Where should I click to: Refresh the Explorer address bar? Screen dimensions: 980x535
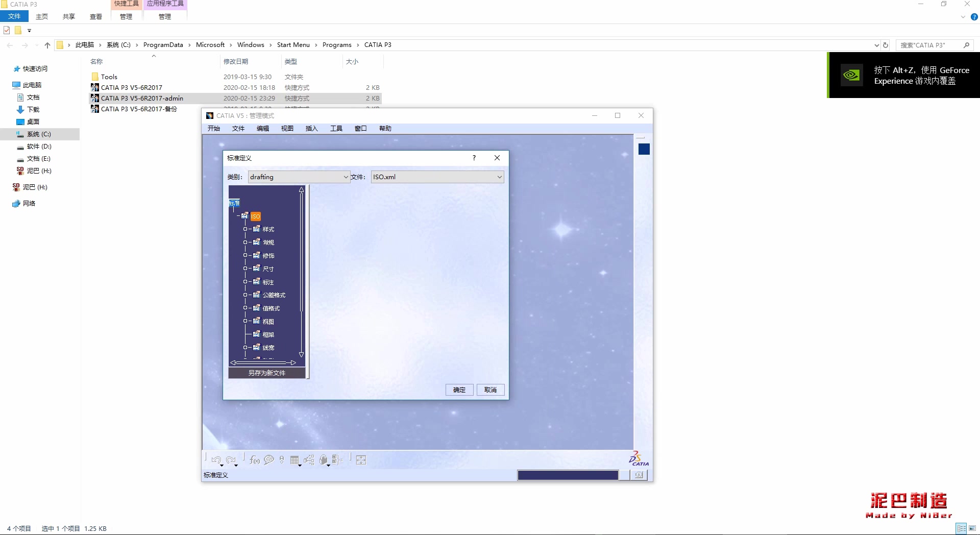pos(886,45)
